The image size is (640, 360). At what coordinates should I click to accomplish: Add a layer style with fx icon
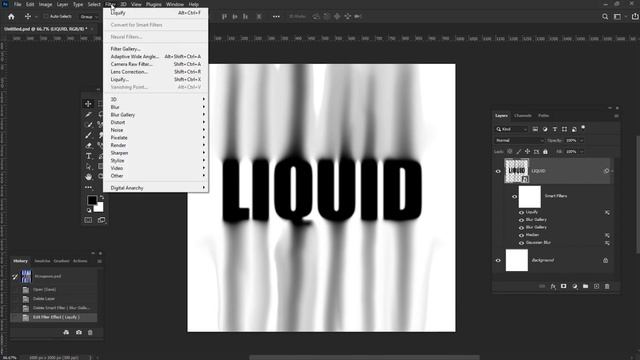click(553, 287)
